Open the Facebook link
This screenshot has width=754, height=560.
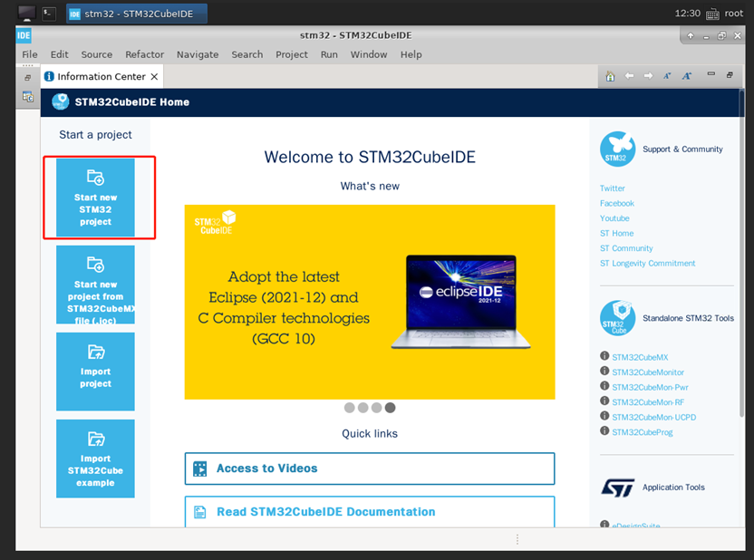[x=617, y=203]
